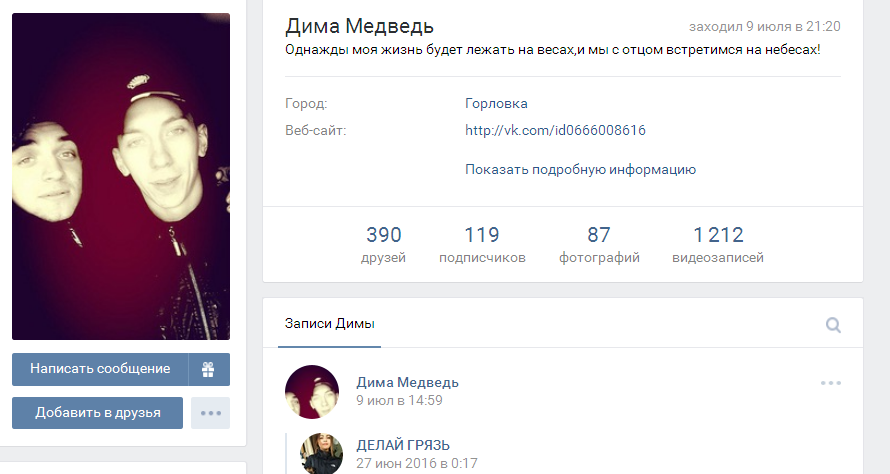This screenshot has width=890, height=474.
Task: Select the Записи Димы tab
Action: point(330,324)
